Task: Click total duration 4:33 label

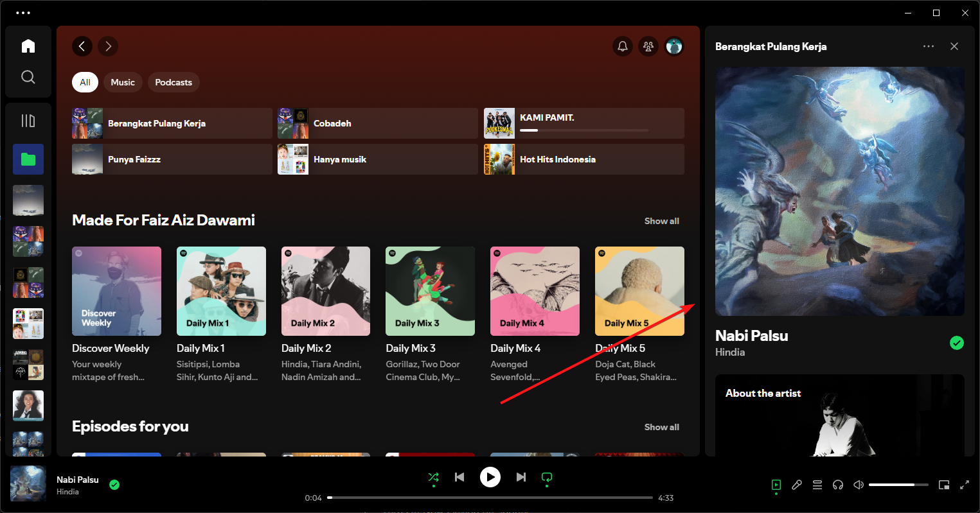Action: 666,498
